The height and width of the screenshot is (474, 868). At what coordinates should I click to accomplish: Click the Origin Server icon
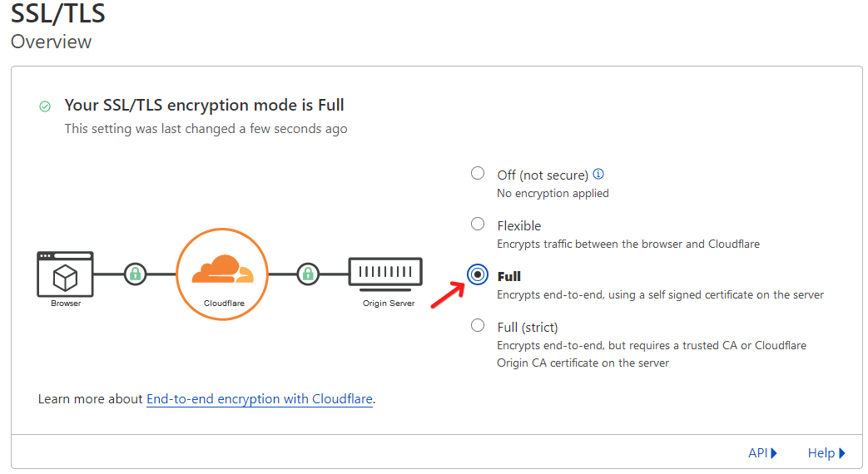tap(385, 274)
